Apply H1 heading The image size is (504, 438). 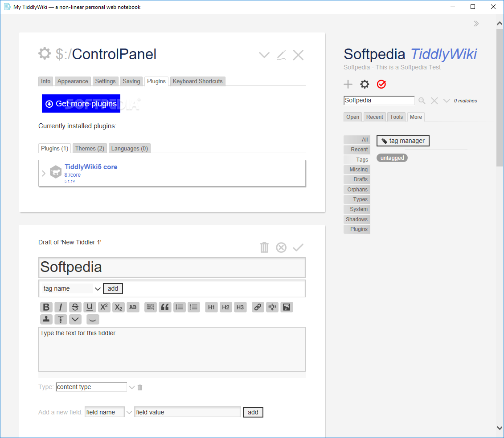[x=211, y=307]
